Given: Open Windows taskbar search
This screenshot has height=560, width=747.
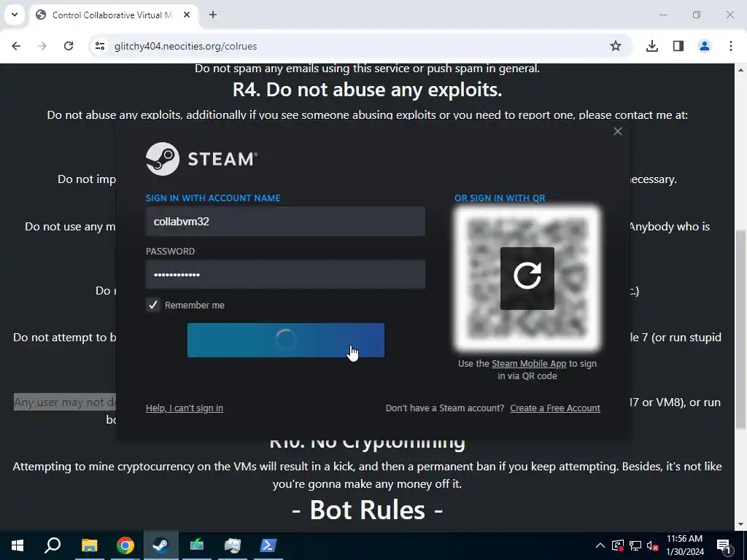Looking at the screenshot, I should (53, 545).
